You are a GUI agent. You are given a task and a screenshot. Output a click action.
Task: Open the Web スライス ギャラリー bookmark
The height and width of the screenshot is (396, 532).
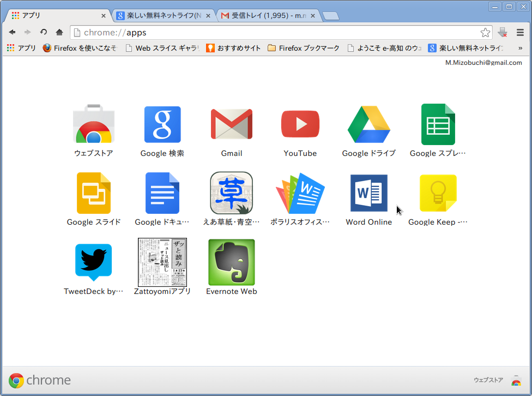pyautogui.click(x=162, y=48)
